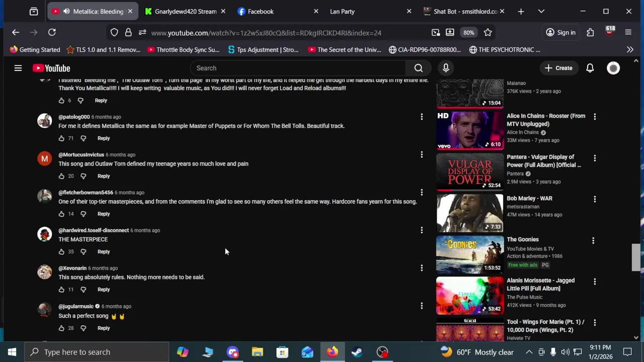Expand the list-all-tabs dropdown arrow

[541, 11]
